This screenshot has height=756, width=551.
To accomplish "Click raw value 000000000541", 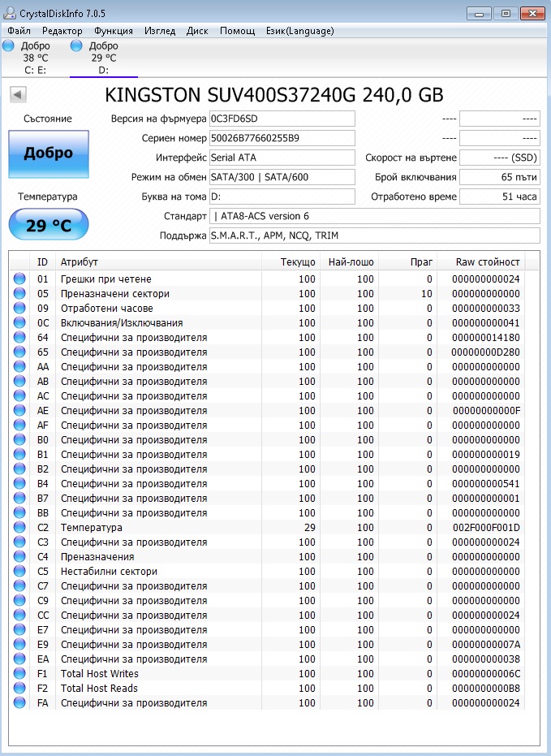I will 486,484.
